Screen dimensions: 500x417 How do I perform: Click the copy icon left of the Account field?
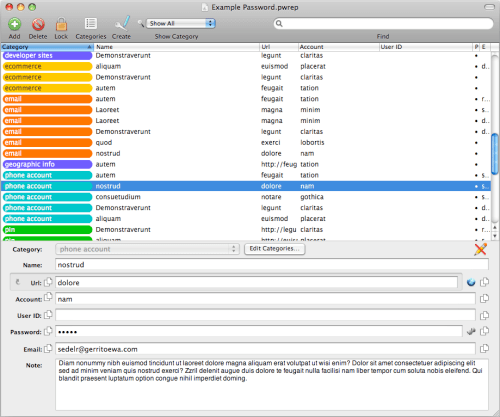point(48,297)
